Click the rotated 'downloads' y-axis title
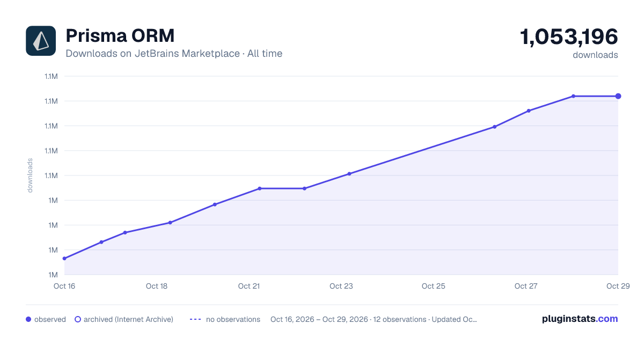Viewport: 644px width, 338px height. pos(31,175)
